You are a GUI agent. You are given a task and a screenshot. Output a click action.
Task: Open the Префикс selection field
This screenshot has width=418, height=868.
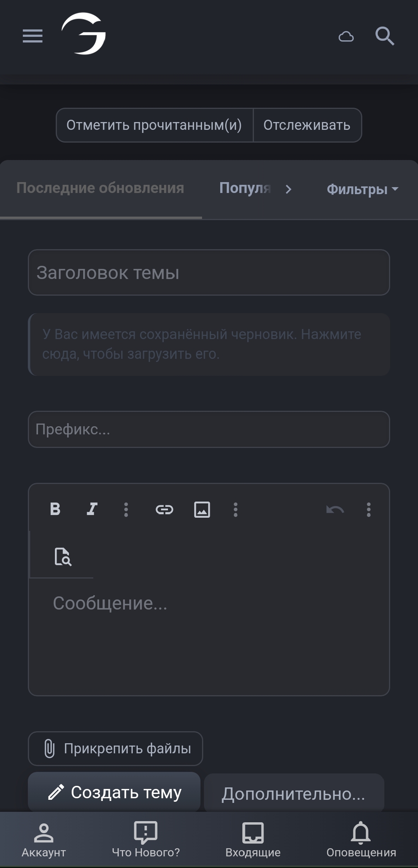point(209,429)
